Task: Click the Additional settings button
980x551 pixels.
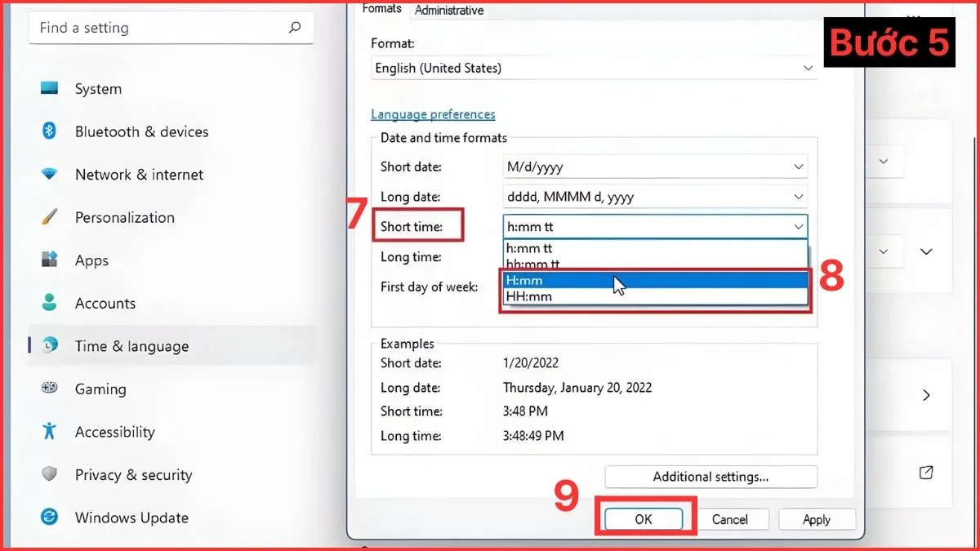Action: 710,477
